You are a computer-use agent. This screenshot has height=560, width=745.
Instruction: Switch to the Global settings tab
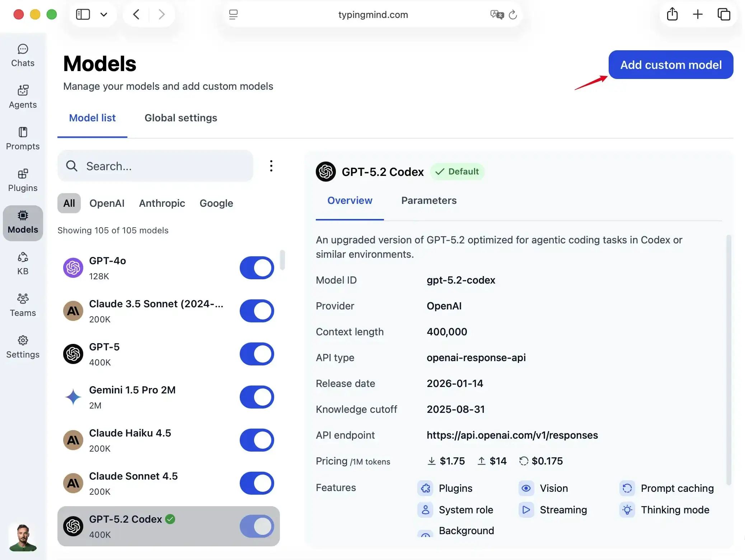coord(181,118)
